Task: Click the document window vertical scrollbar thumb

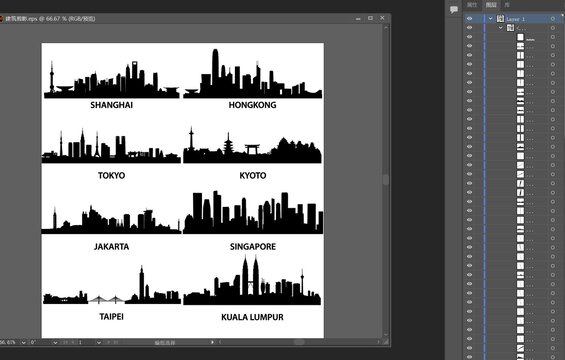Action: 386,179
